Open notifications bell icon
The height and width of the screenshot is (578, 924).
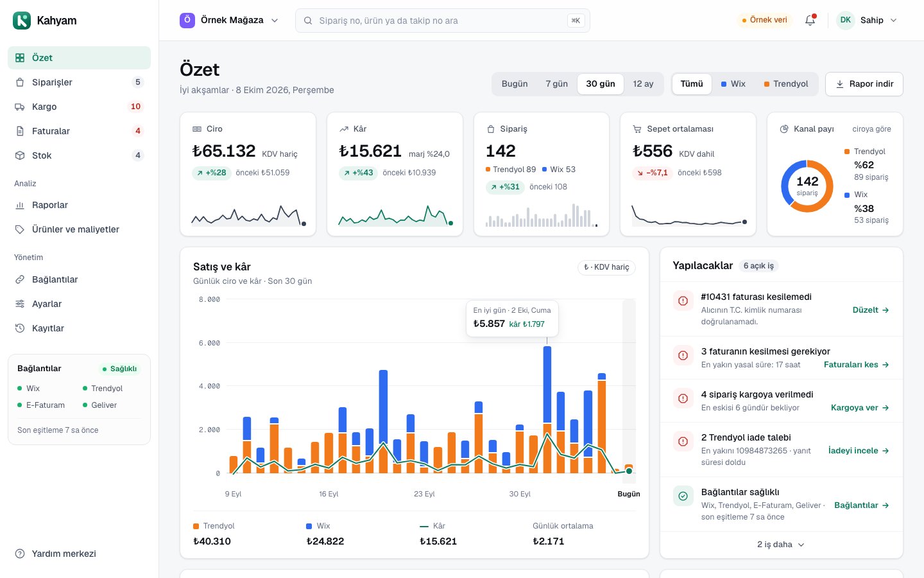click(x=810, y=21)
